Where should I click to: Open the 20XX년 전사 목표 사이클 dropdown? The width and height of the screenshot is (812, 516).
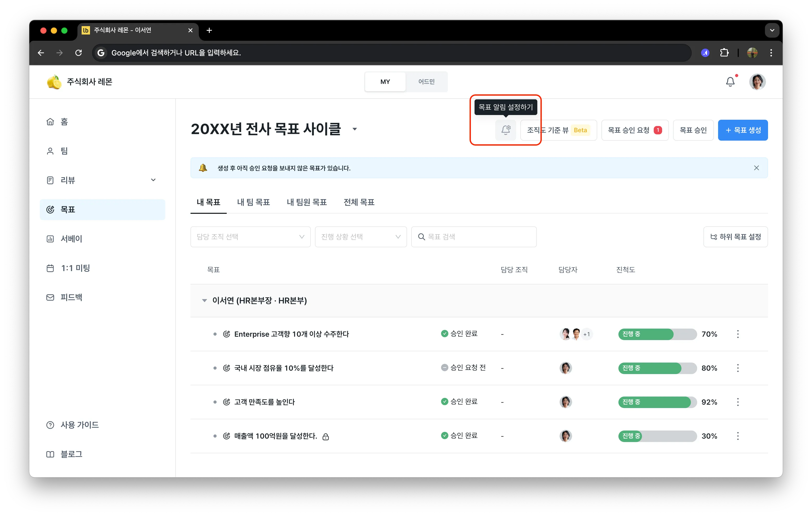pyautogui.click(x=354, y=129)
